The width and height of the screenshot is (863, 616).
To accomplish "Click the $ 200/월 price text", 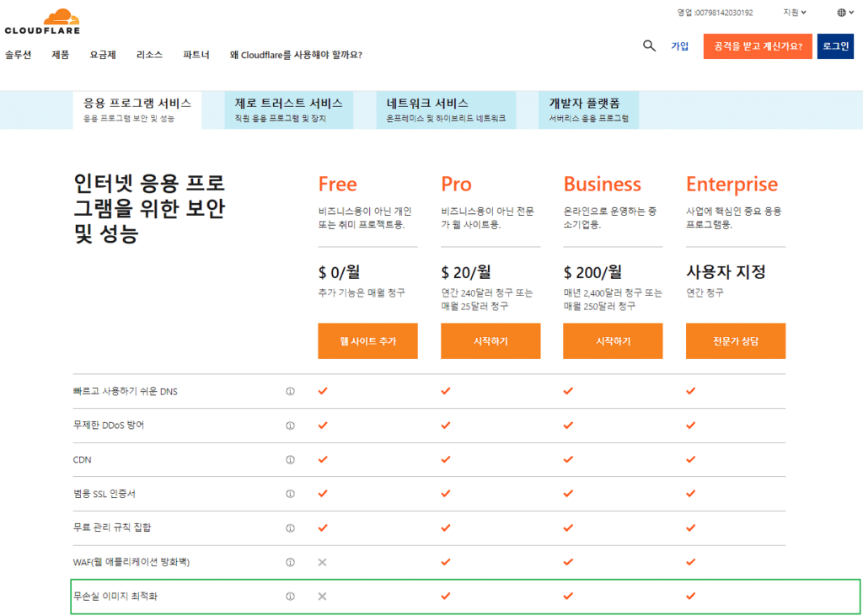I will click(592, 271).
